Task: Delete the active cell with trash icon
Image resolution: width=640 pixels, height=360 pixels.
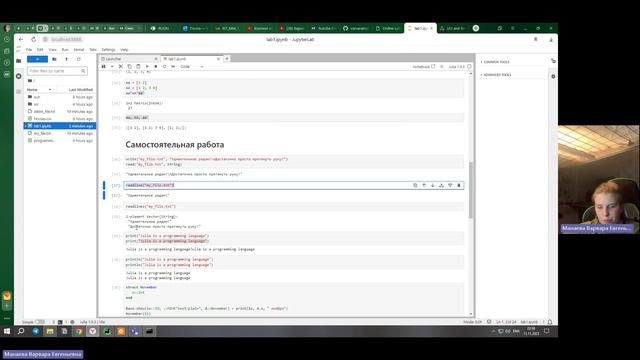Action: click(459, 185)
